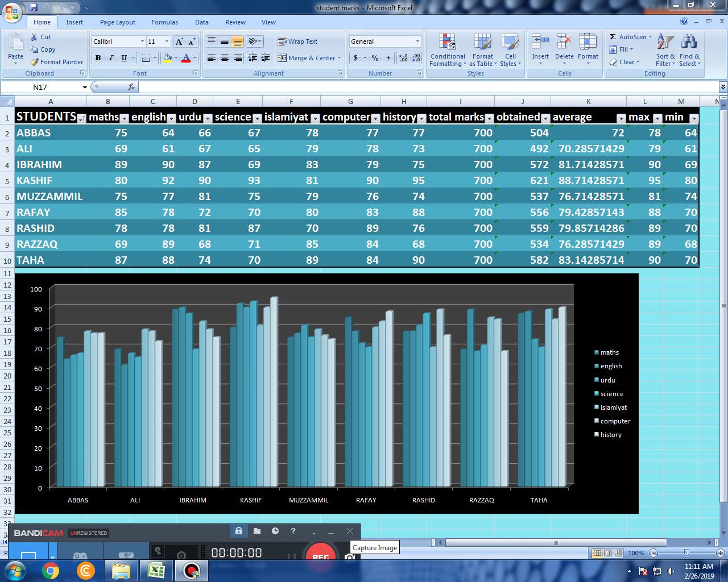
Task: Open the filter dropdown on maths column
Action: tap(124, 119)
